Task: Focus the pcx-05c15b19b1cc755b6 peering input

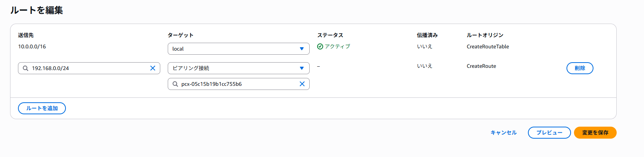Action: click(239, 84)
